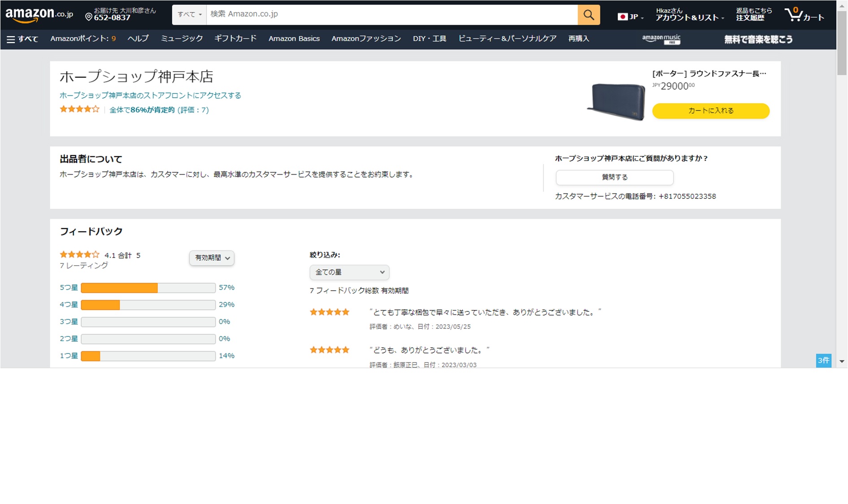Click the Japan flag language icon
The image size is (848, 504).
622,17
